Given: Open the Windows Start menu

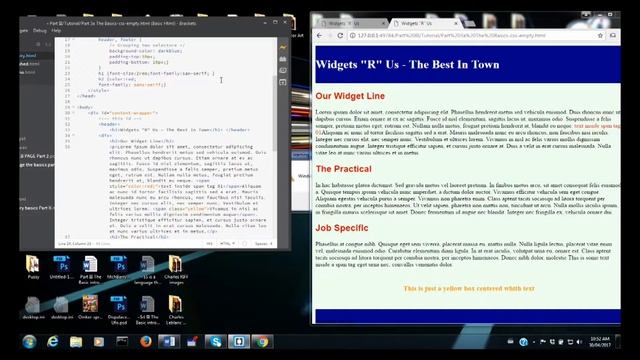Looking at the screenshot, I should pos(29,341).
